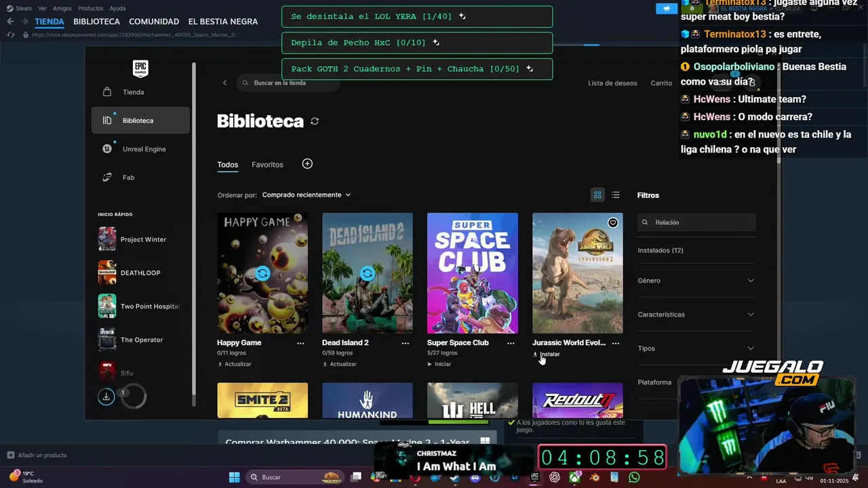868x488 pixels.
Task: Launch The Operator from quick launch
Action: click(139, 340)
